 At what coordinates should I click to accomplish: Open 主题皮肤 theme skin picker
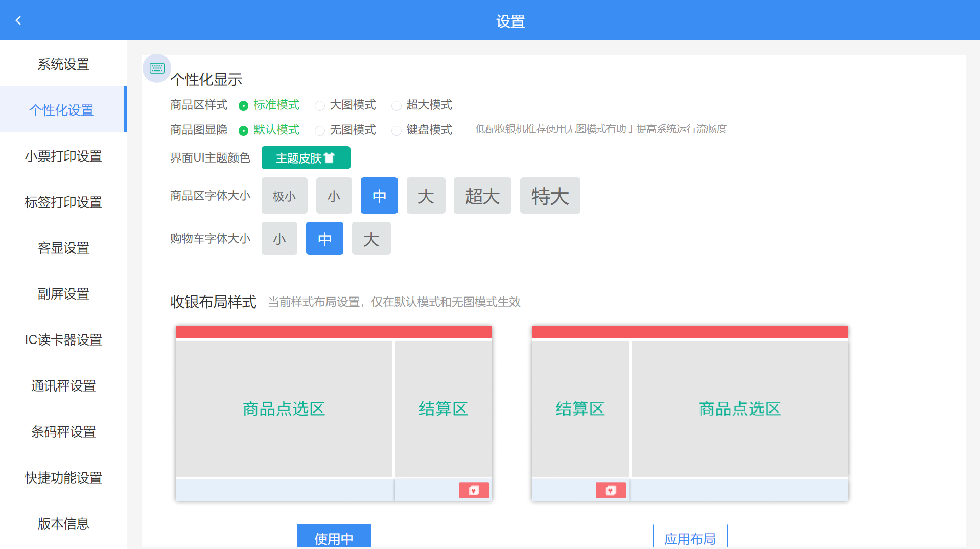point(306,158)
